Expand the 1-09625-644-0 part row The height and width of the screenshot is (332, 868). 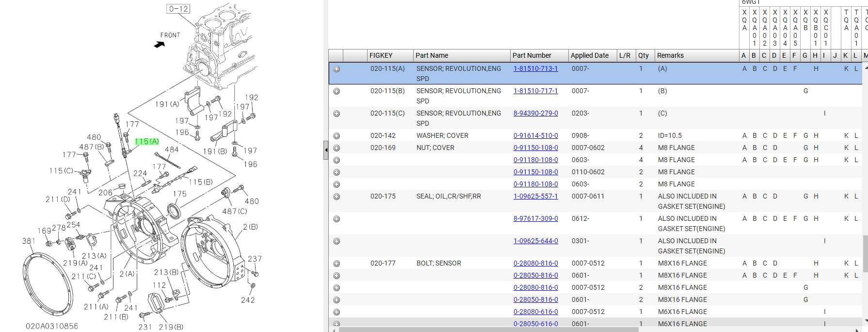coord(337,241)
